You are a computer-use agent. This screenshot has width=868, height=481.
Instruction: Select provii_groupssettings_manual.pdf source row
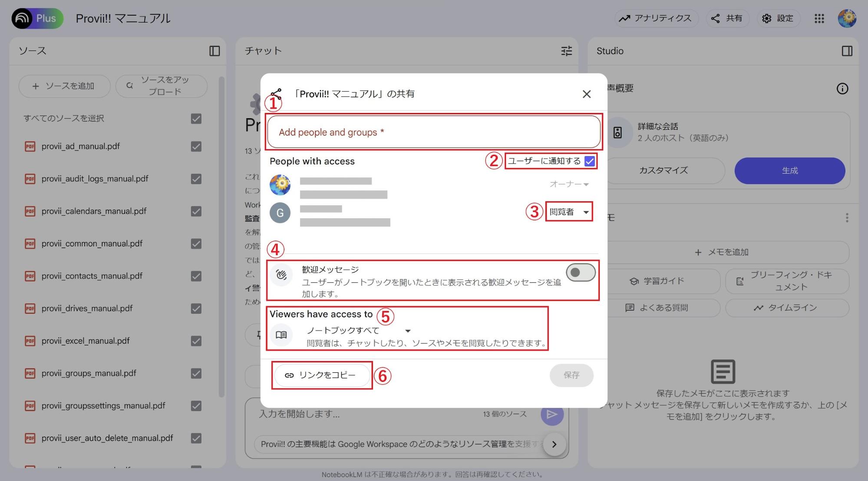(x=113, y=406)
